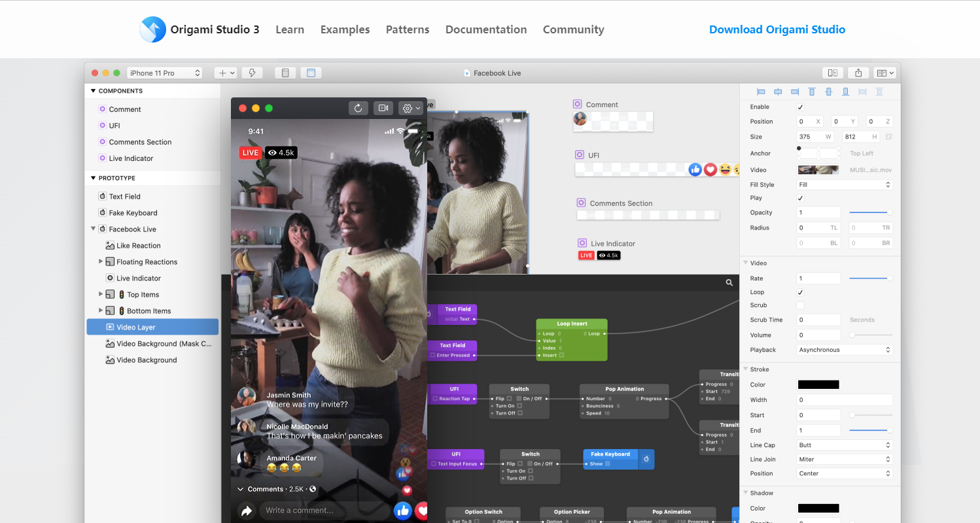The image size is (980, 523).
Task: Select the Video Layer row
Action: (152, 327)
